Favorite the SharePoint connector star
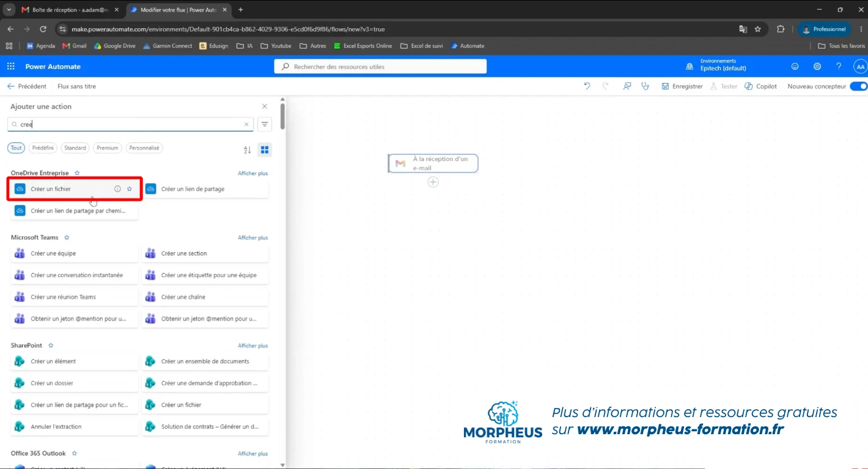 point(51,346)
